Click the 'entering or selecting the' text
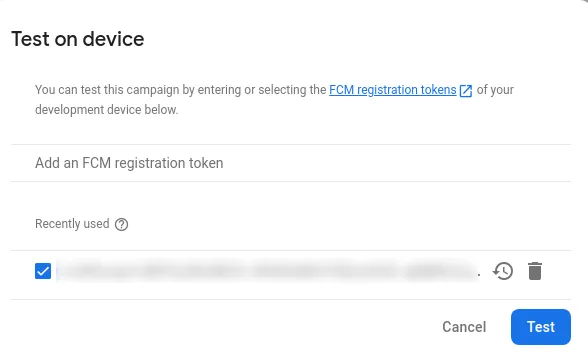This screenshot has width=588, height=364. pyautogui.click(x=262, y=90)
